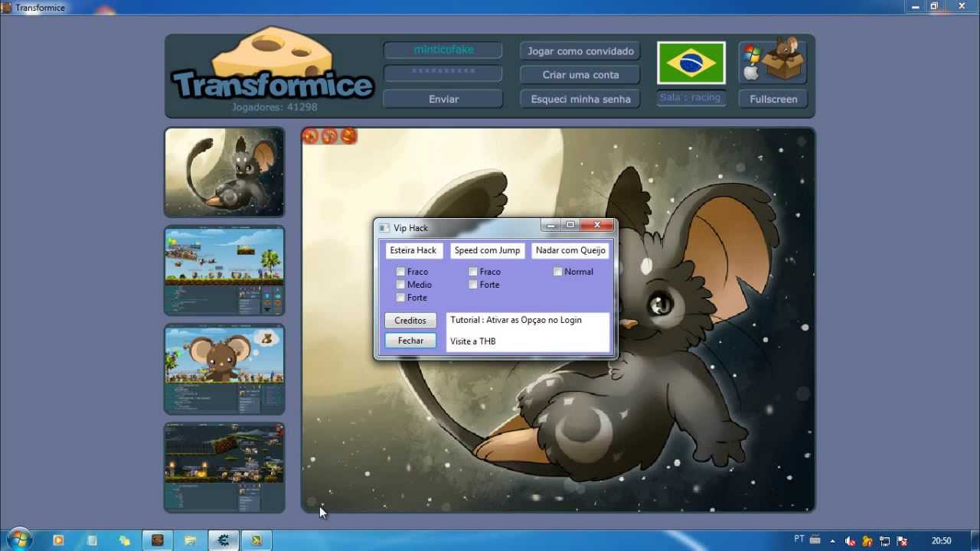Click the Esteira Hack label box
This screenshot has height=551, width=980.
coord(413,250)
